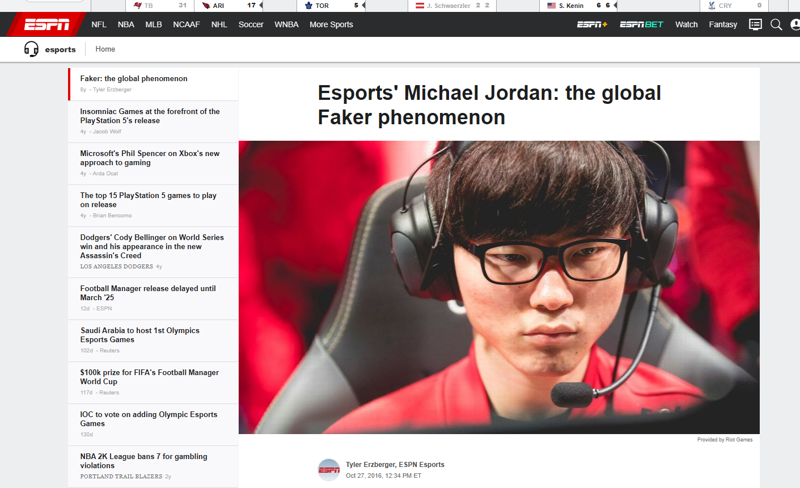This screenshot has width=800, height=488.
Task: Open the Saudi Arabia Olympics Esports Games article
Action: pos(140,335)
